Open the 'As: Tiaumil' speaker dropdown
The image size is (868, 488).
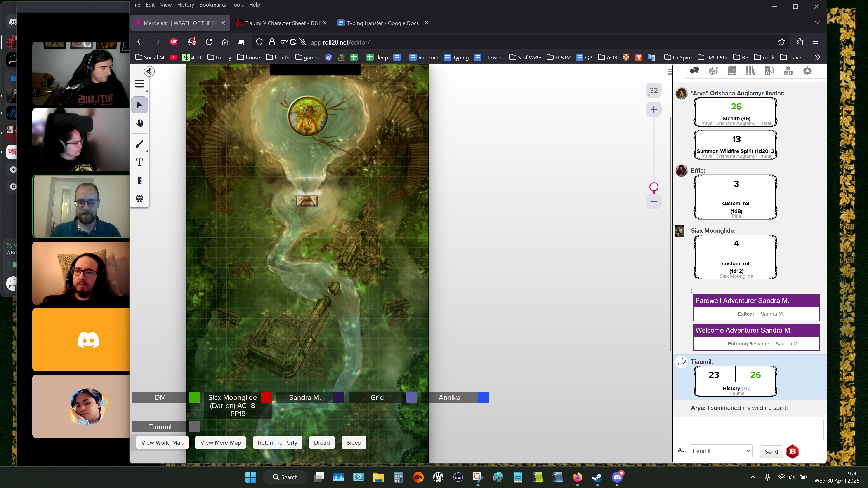pyautogui.click(x=721, y=451)
